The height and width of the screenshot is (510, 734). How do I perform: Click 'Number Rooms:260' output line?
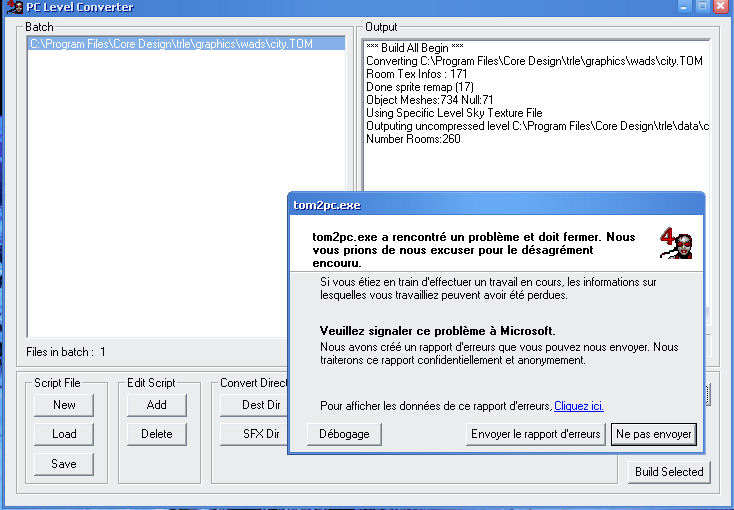tap(413, 139)
